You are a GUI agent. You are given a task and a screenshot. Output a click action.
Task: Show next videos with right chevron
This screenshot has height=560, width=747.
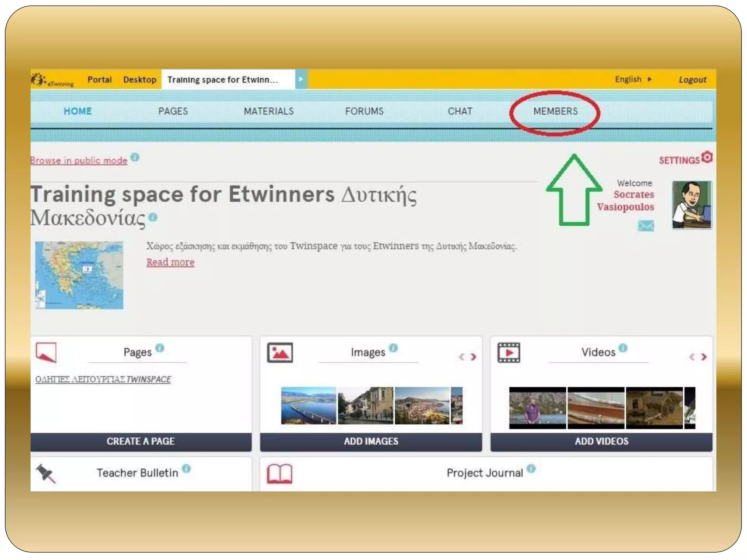[x=704, y=357]
